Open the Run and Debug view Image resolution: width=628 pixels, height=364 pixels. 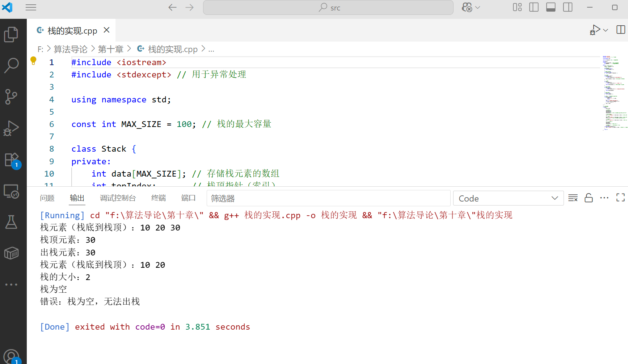tap(11, 128)
